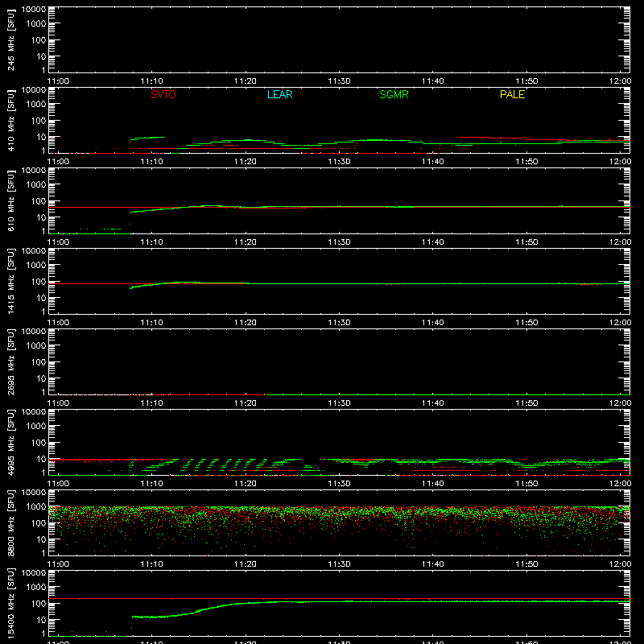Click the 10000 tick on the 15400 MHz panel
Image resolution: width=644 pixels, height=644 pixels.
point(34,573)
